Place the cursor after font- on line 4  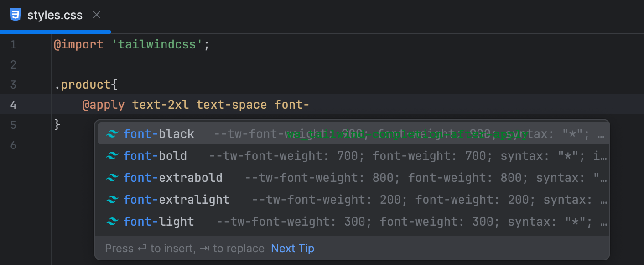(x=309, y=104)
